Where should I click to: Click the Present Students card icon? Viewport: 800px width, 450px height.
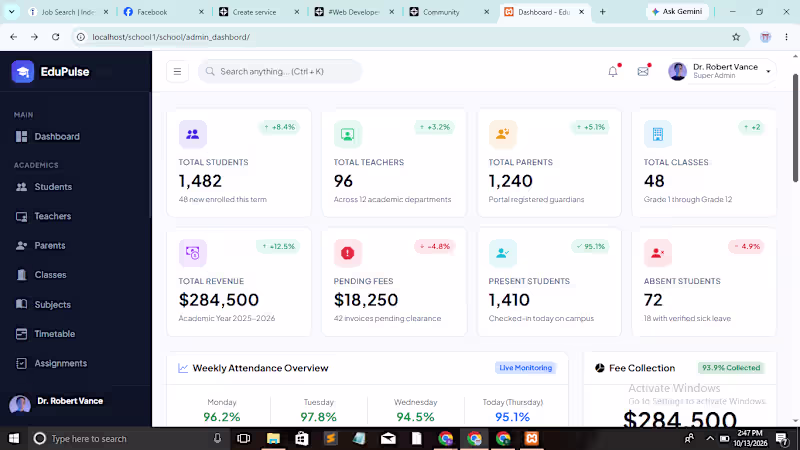point(503,253)
